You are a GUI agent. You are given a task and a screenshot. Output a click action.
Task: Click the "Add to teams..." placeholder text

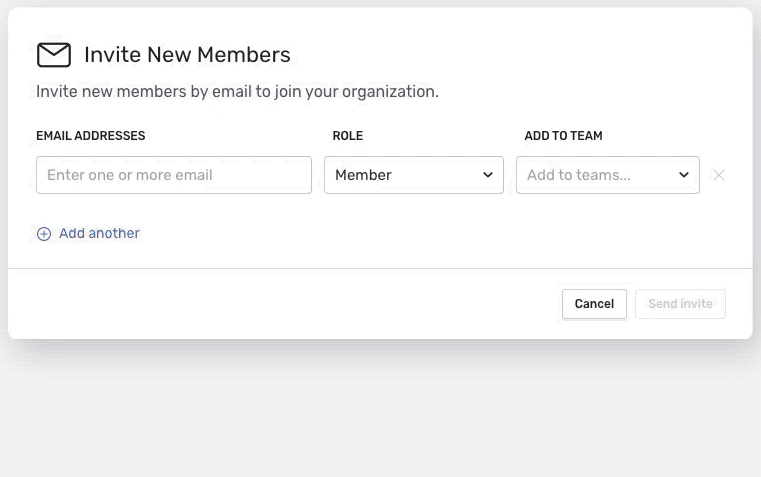coord(578,175)
